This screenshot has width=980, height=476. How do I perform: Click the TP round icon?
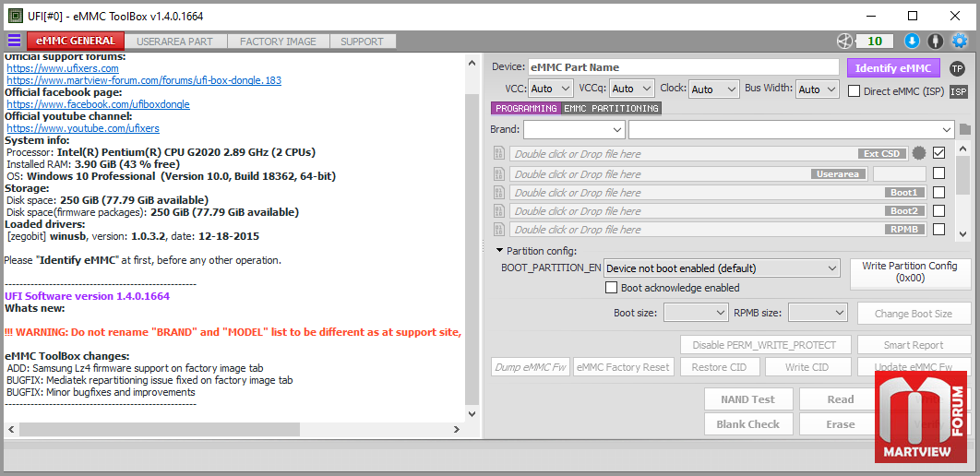[957, 68]
